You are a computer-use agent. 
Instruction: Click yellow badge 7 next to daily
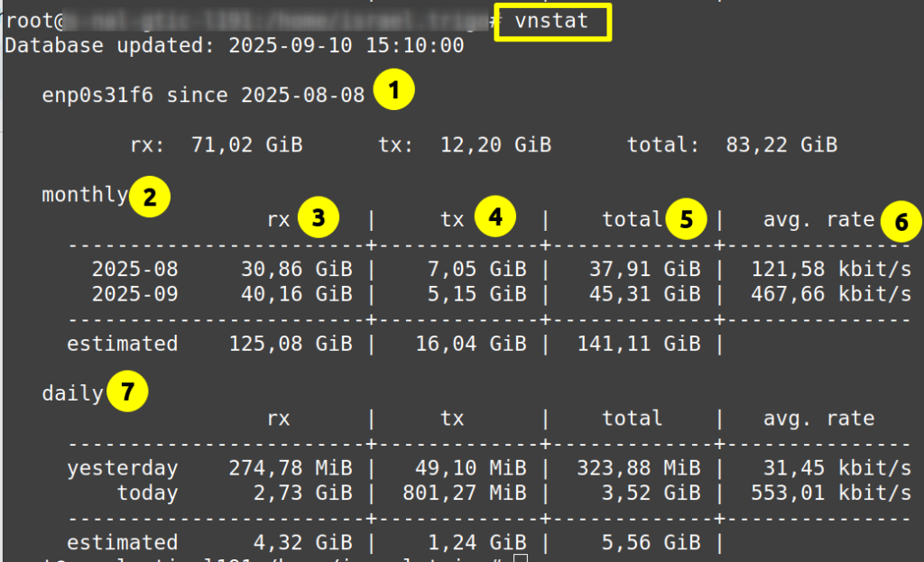pyautogui.click(x=127, y=392)
